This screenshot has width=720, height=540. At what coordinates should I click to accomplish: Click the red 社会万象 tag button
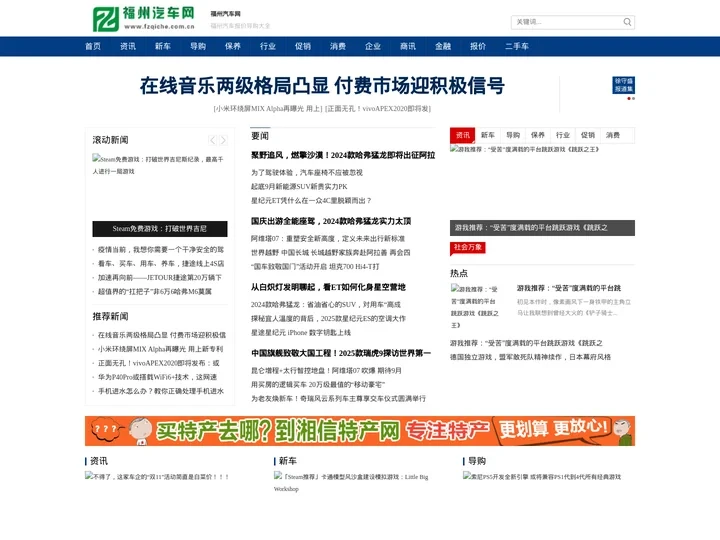coord(467,248)
